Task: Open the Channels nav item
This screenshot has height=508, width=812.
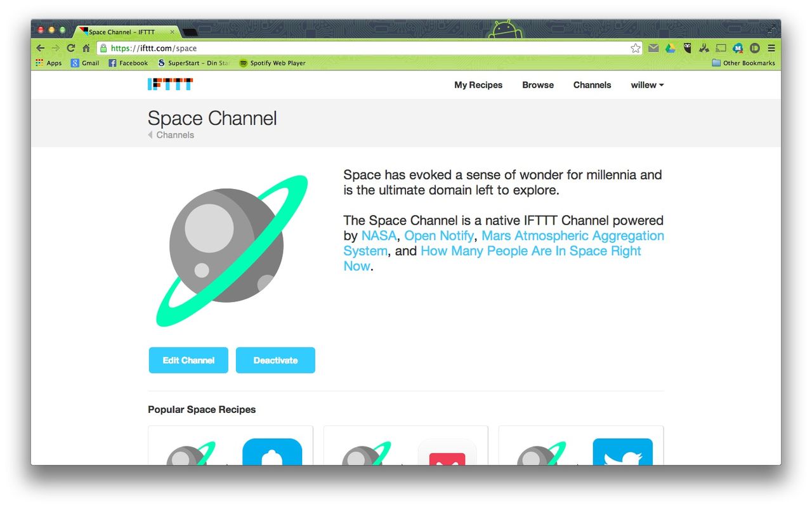Action: (x=592, y=85)
